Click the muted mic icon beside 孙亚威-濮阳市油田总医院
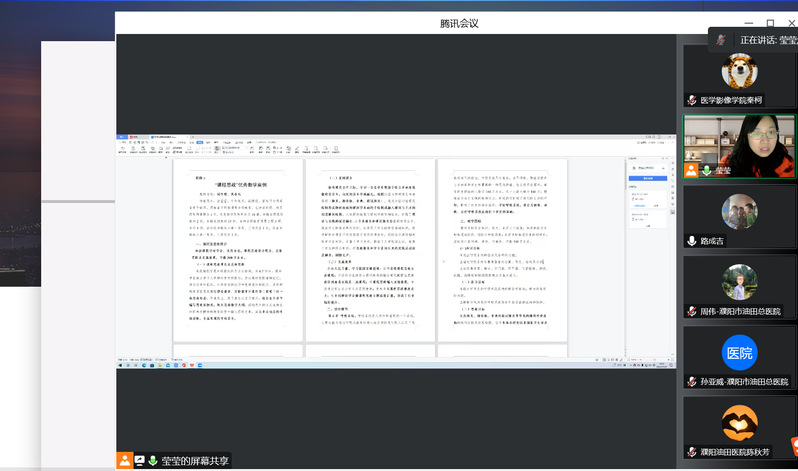The width and height of the screenshot is (798, 471). click(691, 381)
